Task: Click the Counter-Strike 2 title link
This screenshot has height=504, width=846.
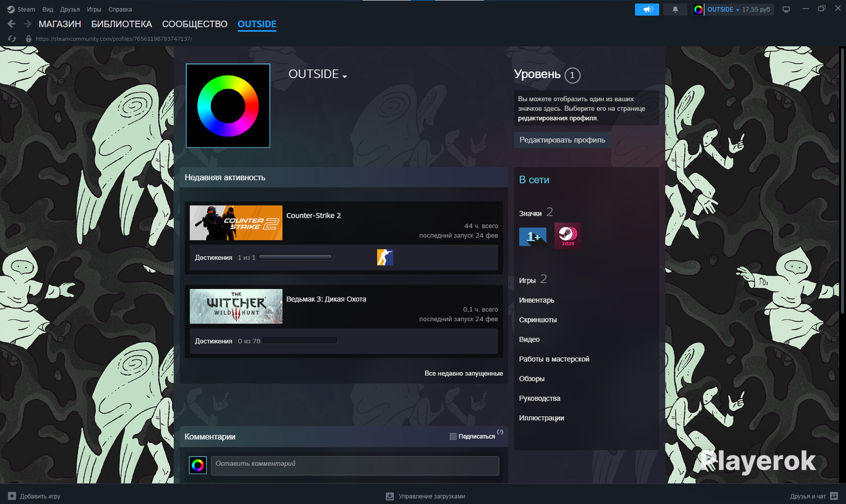Action: click(x=314, y=216)
